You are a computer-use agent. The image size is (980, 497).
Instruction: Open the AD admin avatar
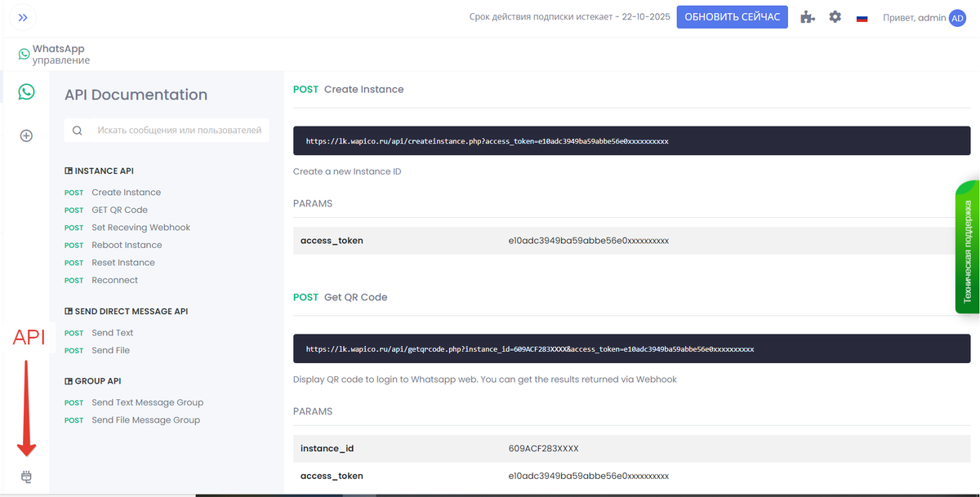point(956,16)
